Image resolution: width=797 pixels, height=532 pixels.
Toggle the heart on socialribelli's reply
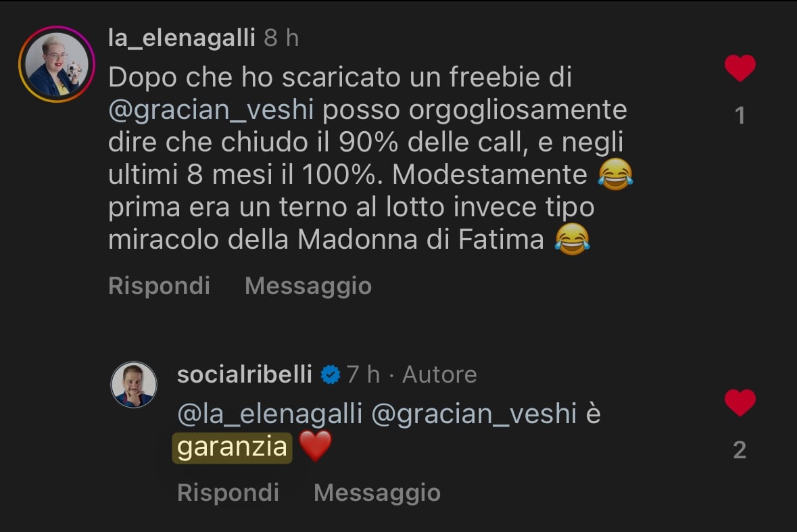(x=740, y=403)
